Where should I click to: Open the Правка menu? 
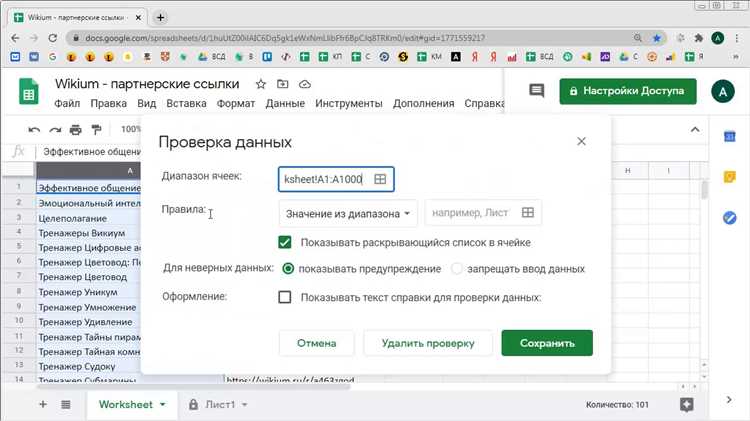click(x=109, y=103)
